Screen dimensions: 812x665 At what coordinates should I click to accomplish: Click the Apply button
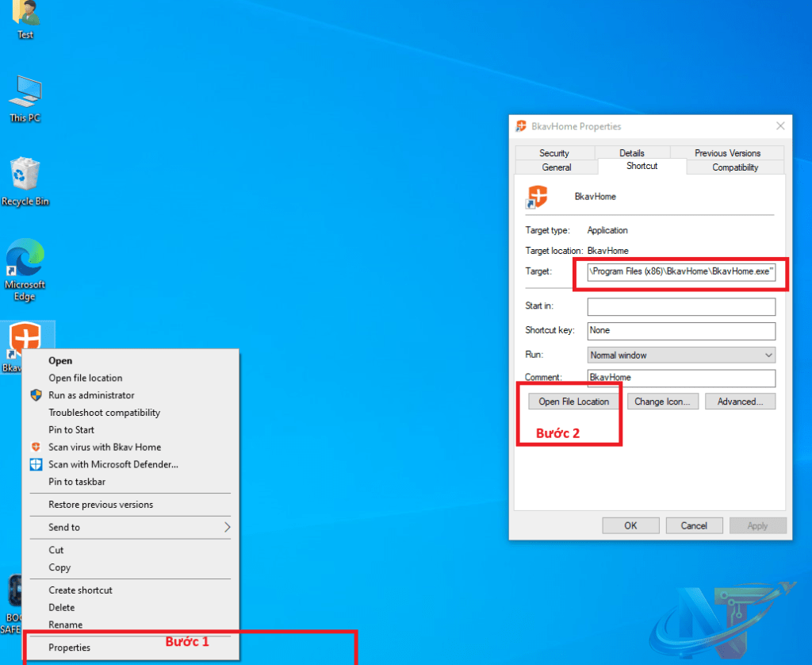click(x=757, y=525)
